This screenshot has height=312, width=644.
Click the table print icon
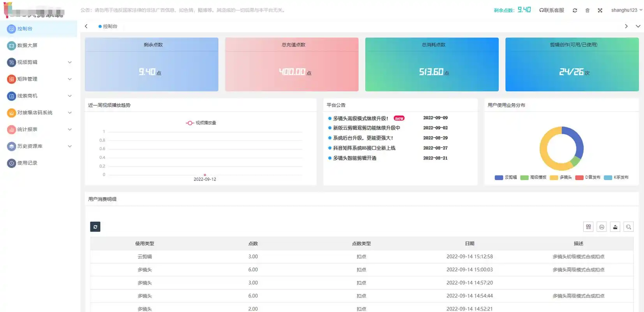click(x=602, y=227)
